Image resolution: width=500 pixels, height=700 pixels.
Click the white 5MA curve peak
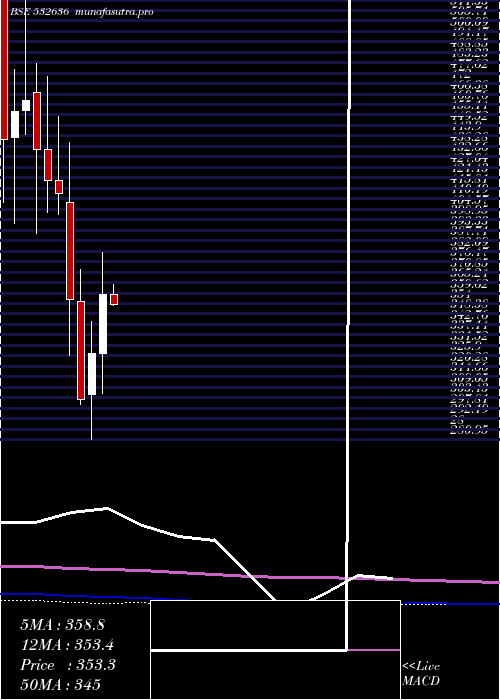[107, 508]
